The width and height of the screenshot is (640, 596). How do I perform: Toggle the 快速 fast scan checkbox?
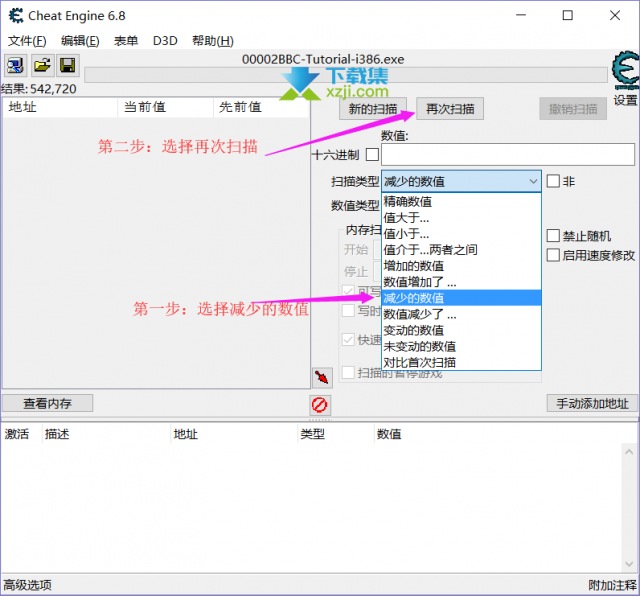348,340
